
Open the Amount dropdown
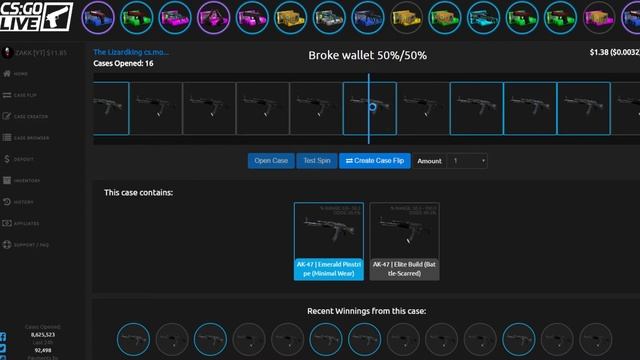467,161
